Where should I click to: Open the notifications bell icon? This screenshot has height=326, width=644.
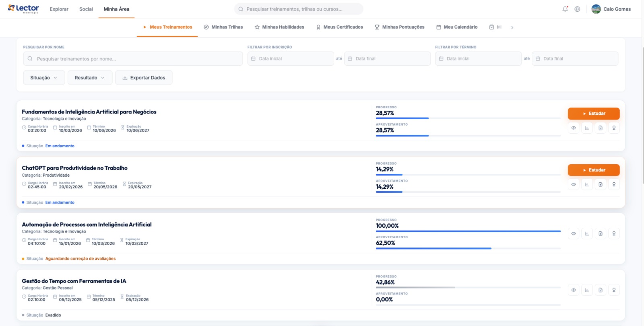(x=565, y=9)
